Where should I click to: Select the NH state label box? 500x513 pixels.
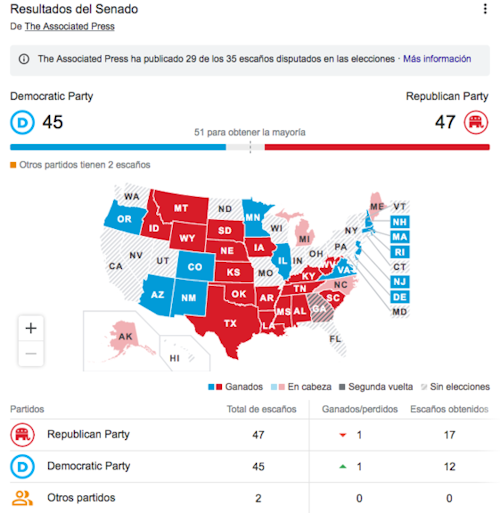(400, 222)
